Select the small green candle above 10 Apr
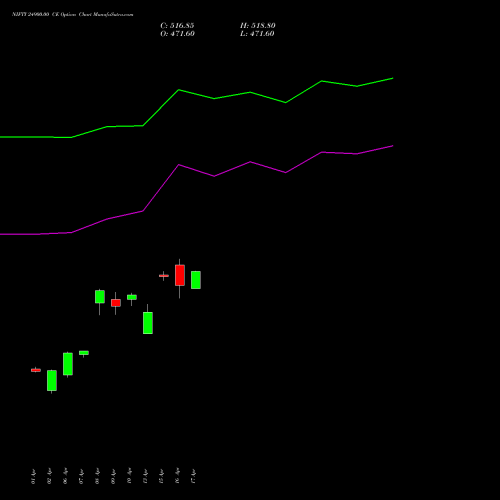 [x=132, y=297]
